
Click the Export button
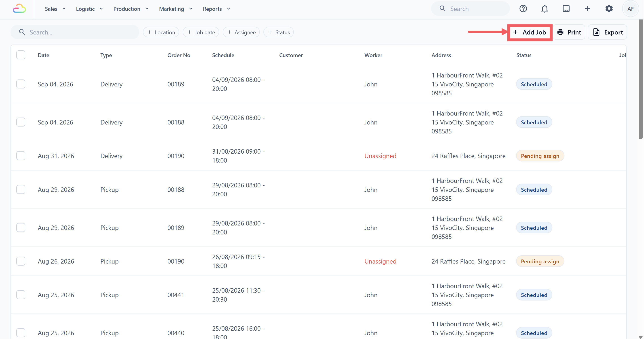pos(608,32)
